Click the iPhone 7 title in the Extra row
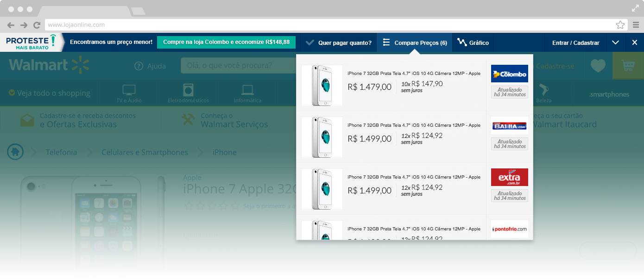 click(414, 177)
